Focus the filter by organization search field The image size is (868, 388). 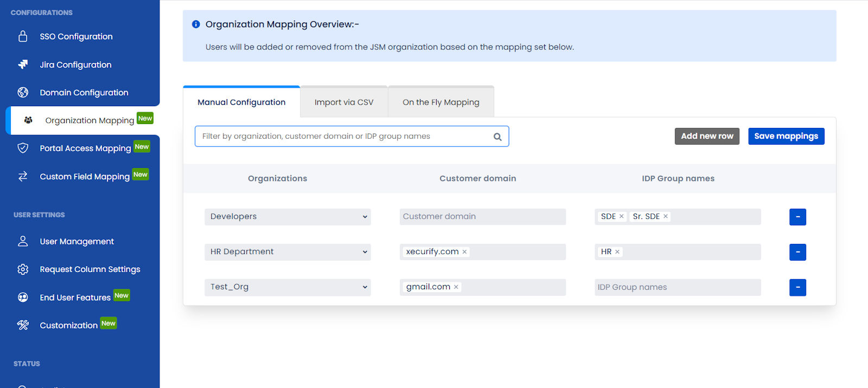352,137
